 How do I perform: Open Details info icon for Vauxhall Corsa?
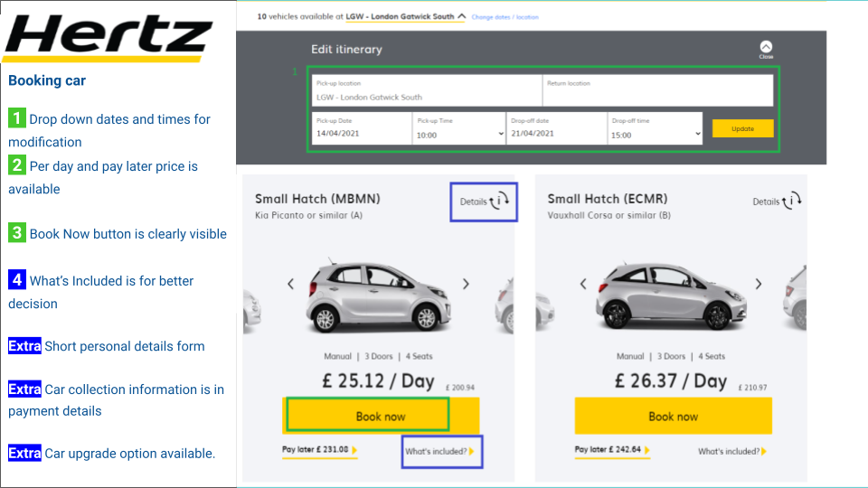[x=791, y=201]
